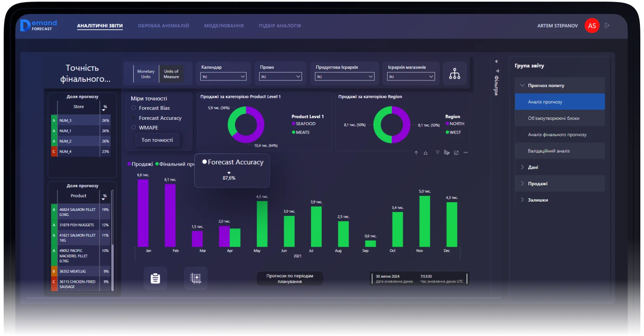Open the more options ellipsis on the chart

pyautogui.click(x=466, y=153)
